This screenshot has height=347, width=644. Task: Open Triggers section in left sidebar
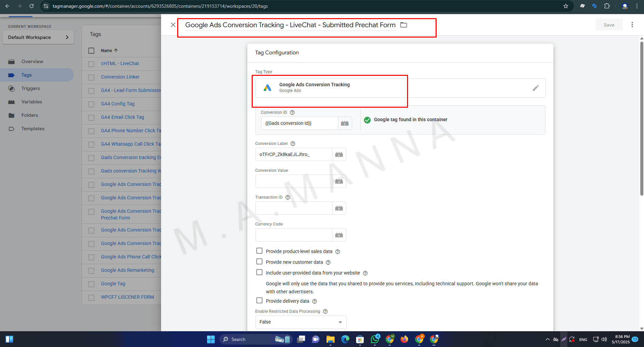coord(31,89)
